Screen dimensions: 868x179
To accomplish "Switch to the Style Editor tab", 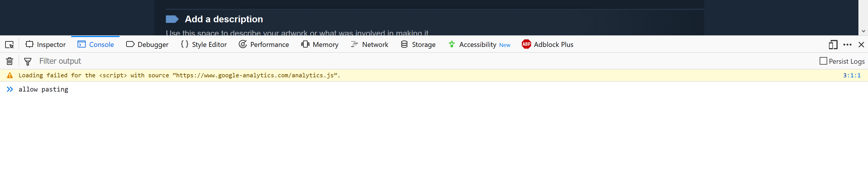I will (x=203, y=45).
